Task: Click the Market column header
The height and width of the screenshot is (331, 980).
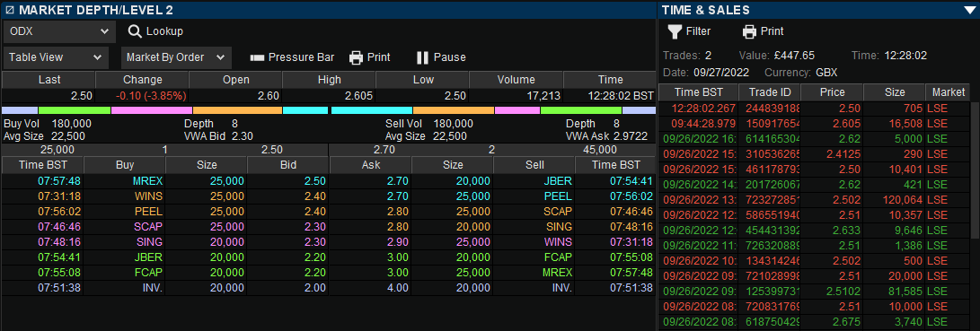Action: (x=949, y=92)
